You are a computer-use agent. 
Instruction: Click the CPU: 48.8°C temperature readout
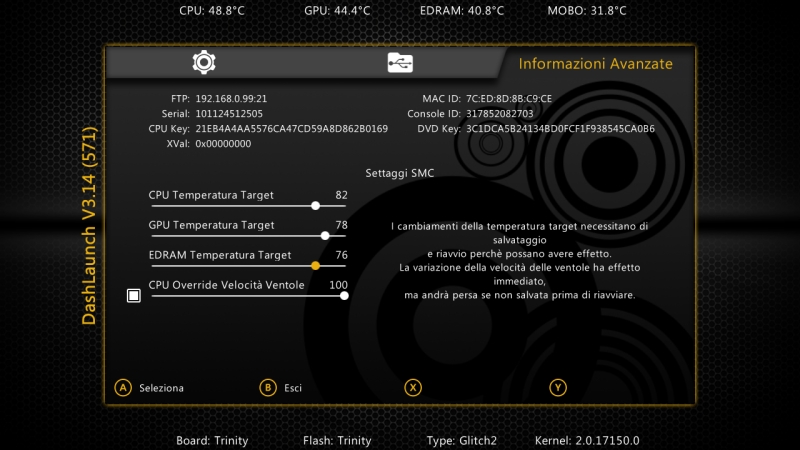212,11
